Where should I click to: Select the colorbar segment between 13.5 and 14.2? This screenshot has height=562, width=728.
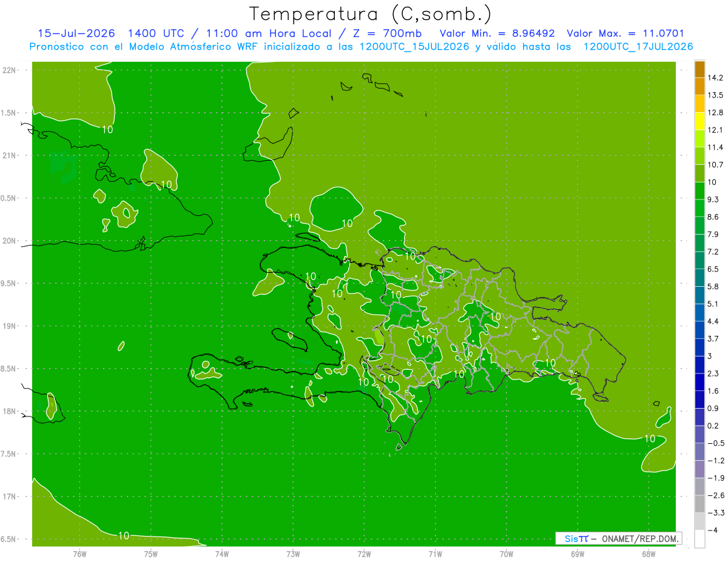[x=699, y=86]
